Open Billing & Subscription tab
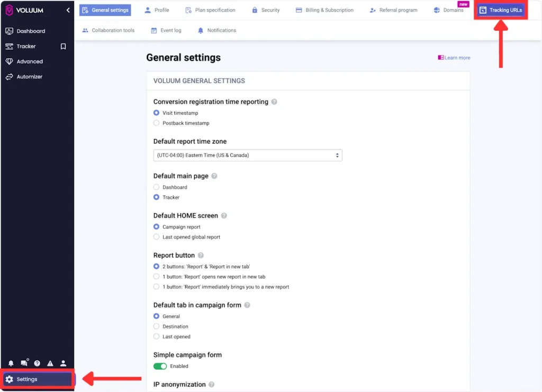The width and height of the screenshot is (542, 392). coord(324,10)
